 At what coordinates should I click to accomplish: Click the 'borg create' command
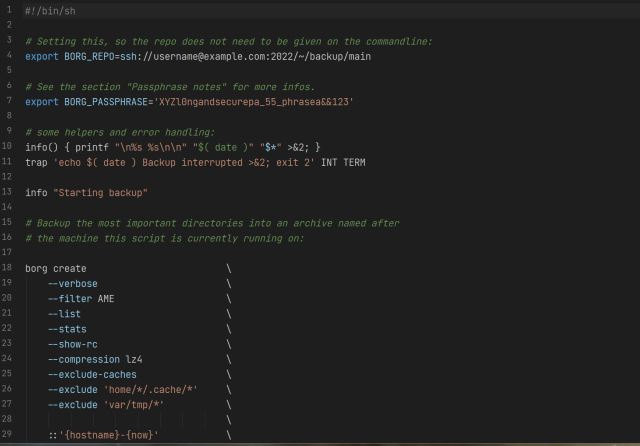tap(56, 269)
